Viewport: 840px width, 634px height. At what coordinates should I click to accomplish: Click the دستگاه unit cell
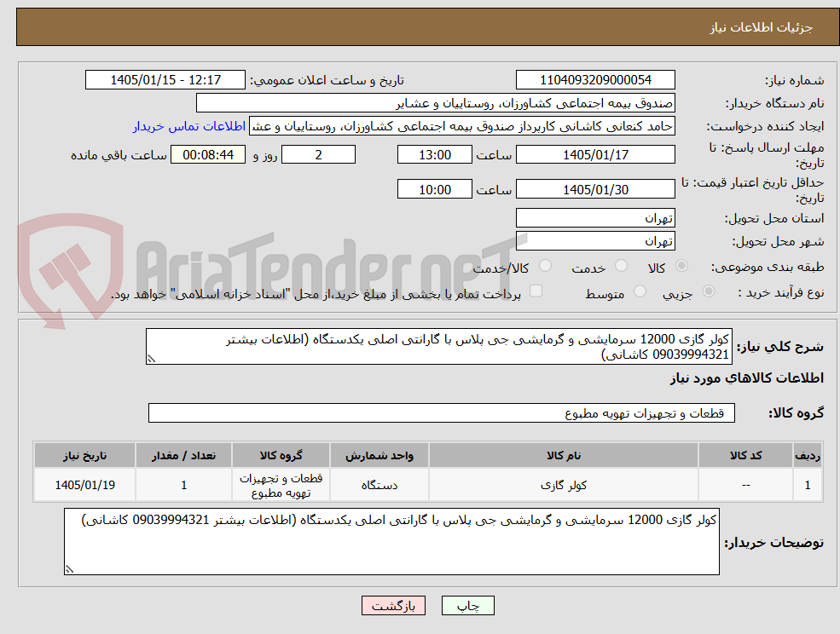(x=379, y=485)
